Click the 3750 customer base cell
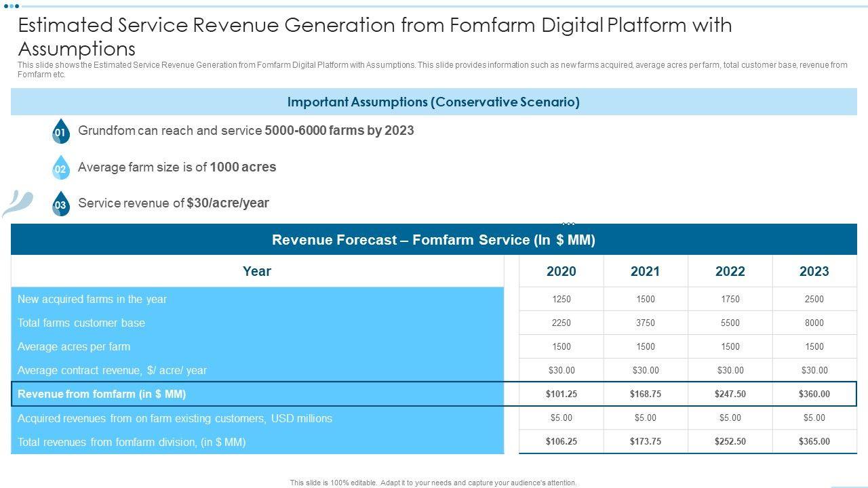 [646, 323]
